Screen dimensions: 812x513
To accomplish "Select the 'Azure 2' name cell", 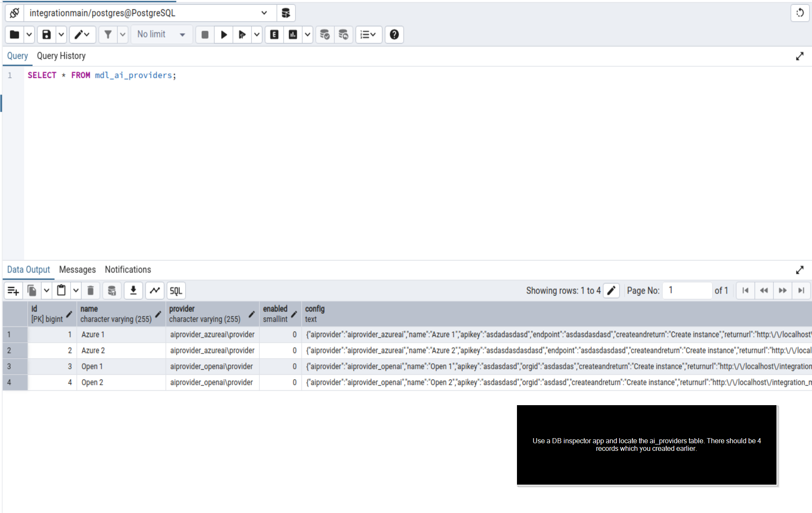I will point(121,351).
